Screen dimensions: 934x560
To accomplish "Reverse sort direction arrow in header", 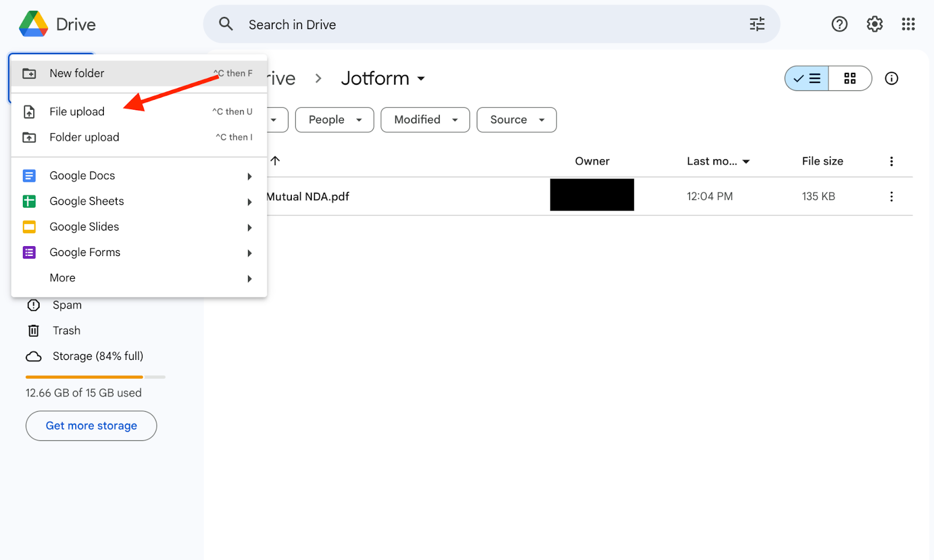I will point(276,161).
